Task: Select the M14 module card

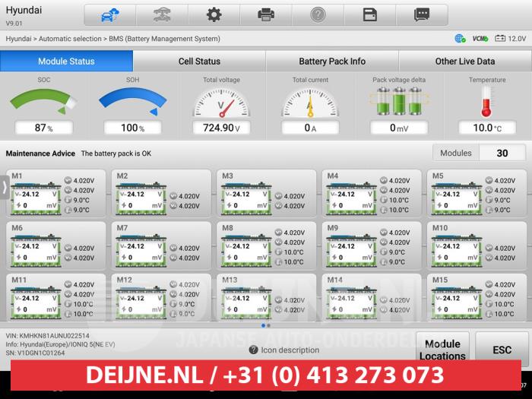Action: click(372, 297)
